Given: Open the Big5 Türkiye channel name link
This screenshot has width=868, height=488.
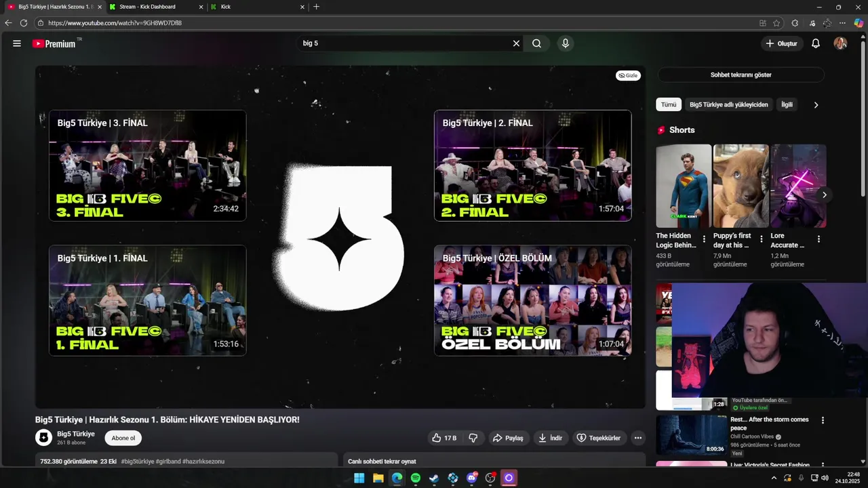Looking at the screenshot, I should click(x=76, y=434).
